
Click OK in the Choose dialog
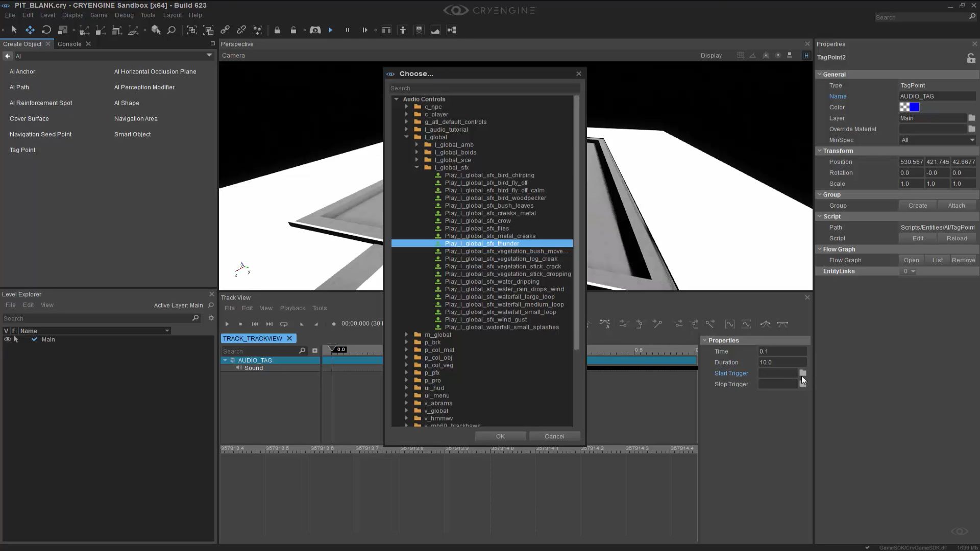click(500, 436)
